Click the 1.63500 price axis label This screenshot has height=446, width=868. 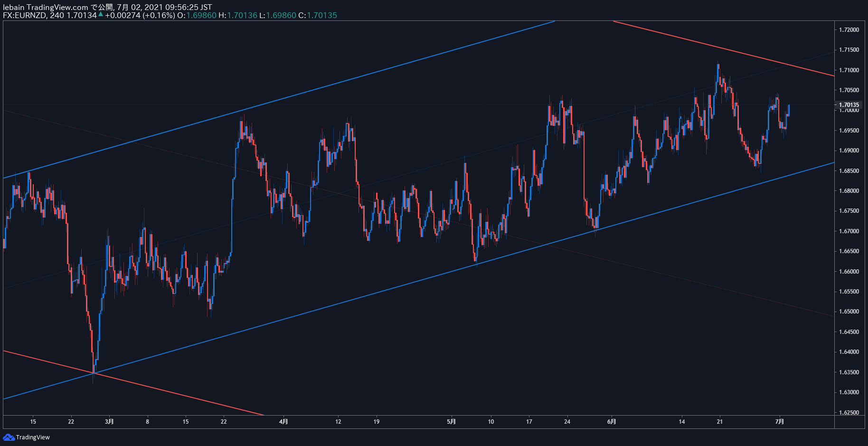[849, 372]
